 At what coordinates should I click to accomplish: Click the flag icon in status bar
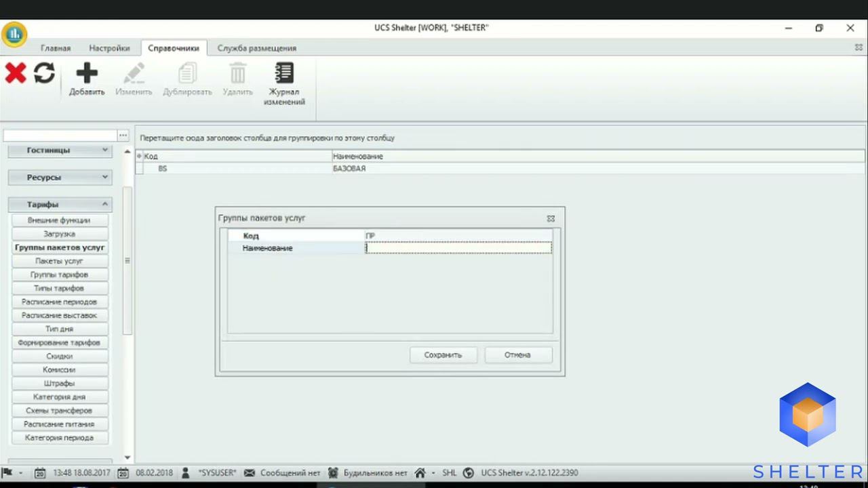[8, 472]
